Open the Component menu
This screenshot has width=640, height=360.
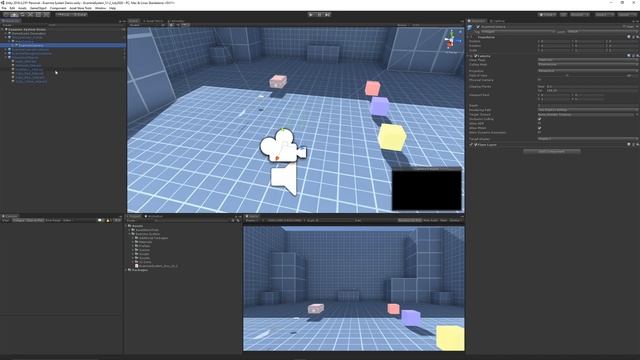coord(58,8)
